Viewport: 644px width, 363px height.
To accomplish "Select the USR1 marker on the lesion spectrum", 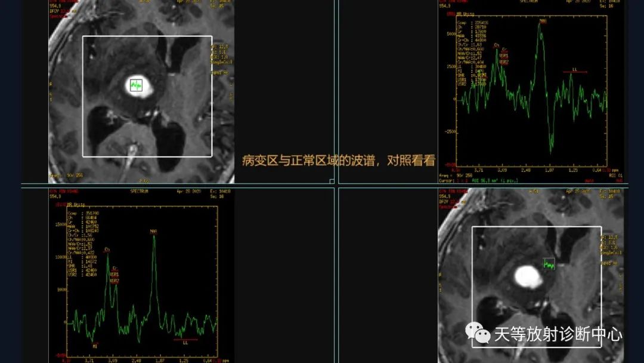I will click(x=504, y=56).
